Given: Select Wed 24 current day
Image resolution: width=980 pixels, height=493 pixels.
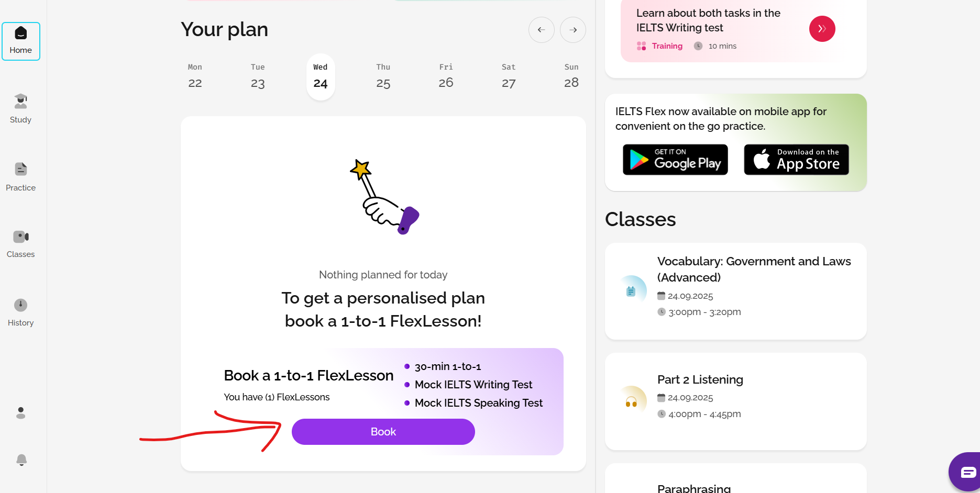Looking at the screenshot, I should [x=321, y=76].
